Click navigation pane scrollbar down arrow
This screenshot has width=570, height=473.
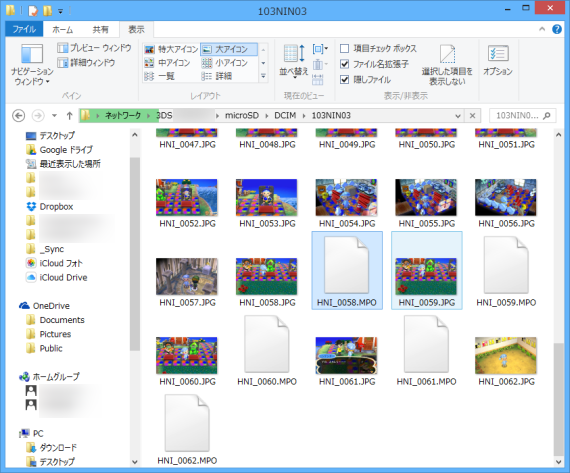(135, 462)
